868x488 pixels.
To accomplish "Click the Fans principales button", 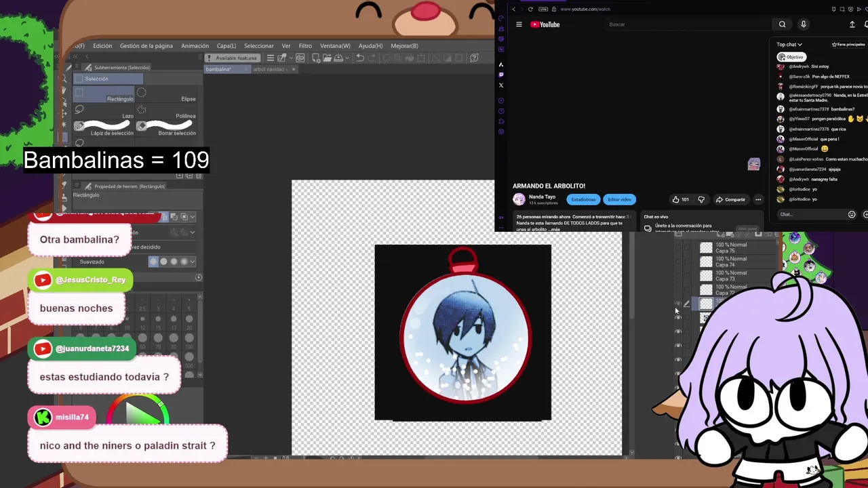I will point(848,45).
